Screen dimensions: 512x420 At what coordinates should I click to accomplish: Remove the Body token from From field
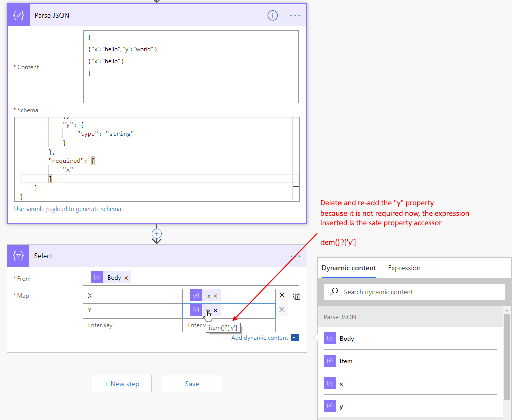126,278
